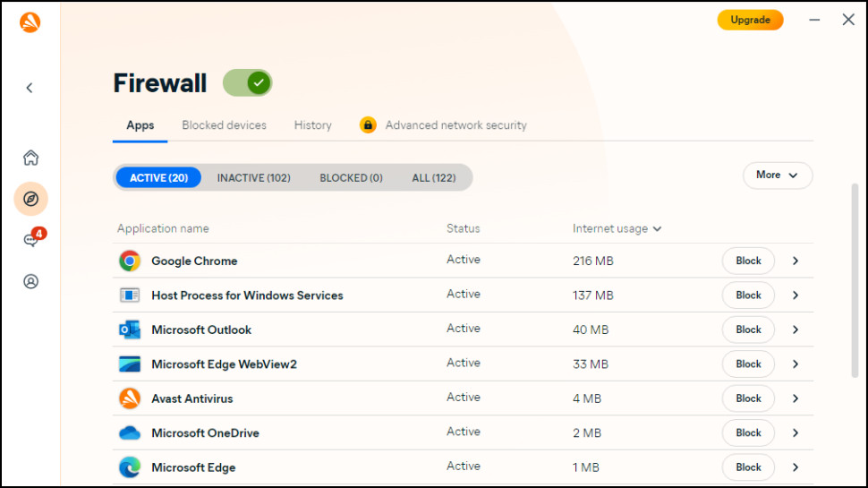The height and width of the screenshot is (488, 868).
Task: Sort by Internet usage column arrow
Action: 657,228
